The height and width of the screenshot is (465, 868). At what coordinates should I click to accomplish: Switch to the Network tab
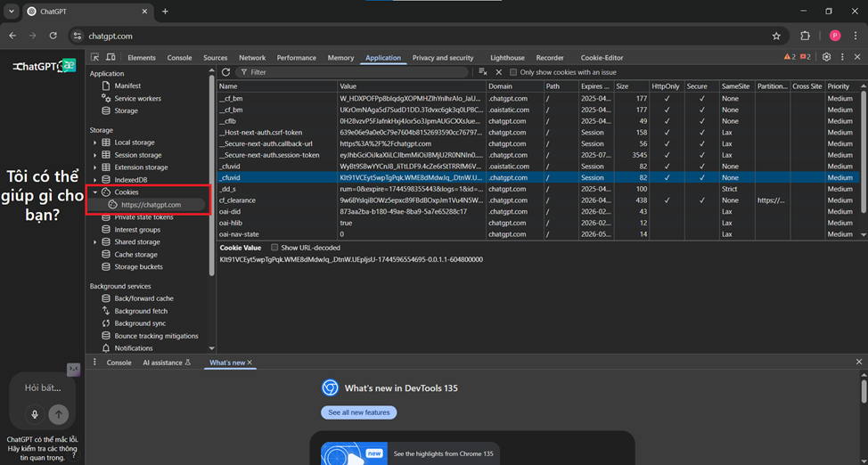(252, 58)
